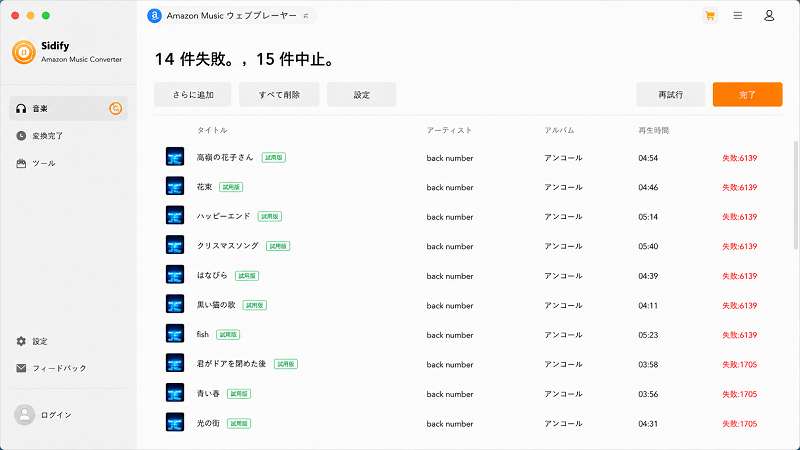The height and width of the screenshot is (450, 800).
Task: Click the 試用版 badge next to 高嶺の花子さん
Action: click(x=273, y=158)
